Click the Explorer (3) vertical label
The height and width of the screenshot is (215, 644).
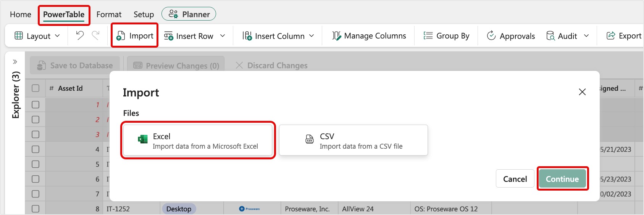tap(16, 95)
